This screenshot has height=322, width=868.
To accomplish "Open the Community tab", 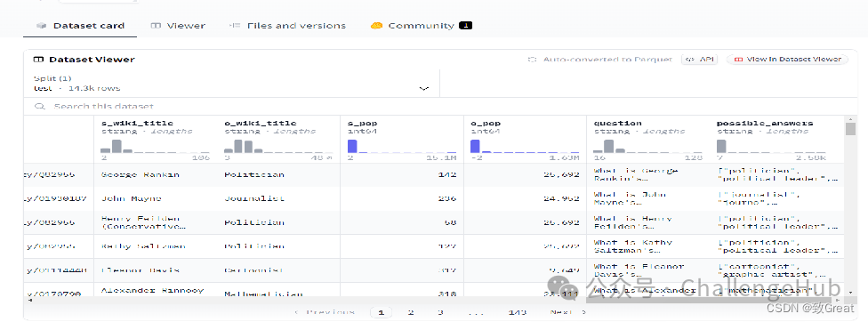I will point(422,26).
